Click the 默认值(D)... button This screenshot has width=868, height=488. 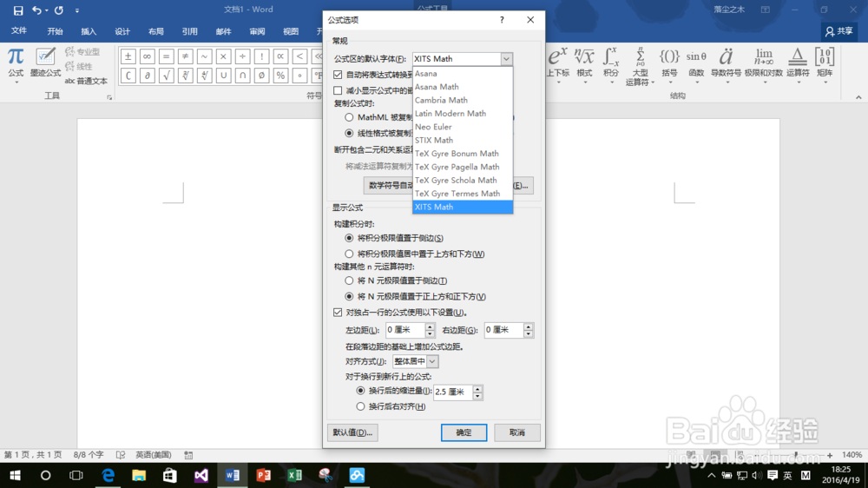(352, 432)
